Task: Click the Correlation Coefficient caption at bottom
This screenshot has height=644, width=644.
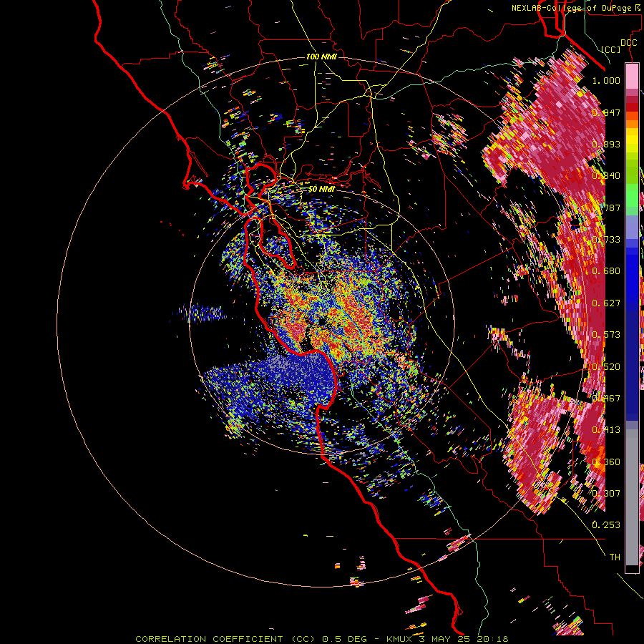Action: tap(322, 639)
